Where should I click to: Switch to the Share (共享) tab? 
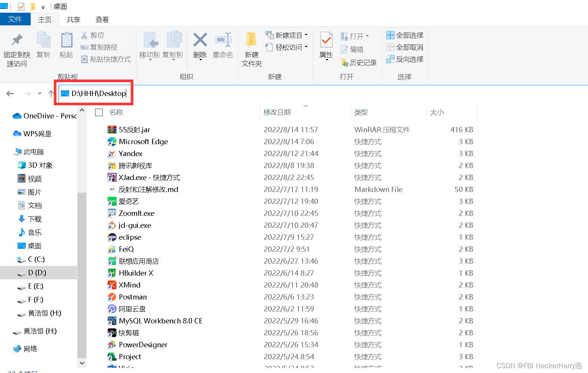74,20
